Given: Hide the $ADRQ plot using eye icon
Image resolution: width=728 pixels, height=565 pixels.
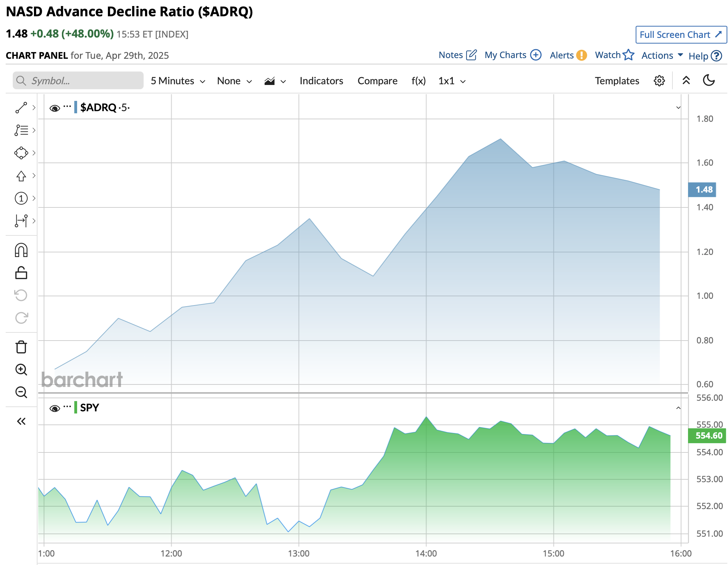Looking at the screenshot, I should point(54,108).
